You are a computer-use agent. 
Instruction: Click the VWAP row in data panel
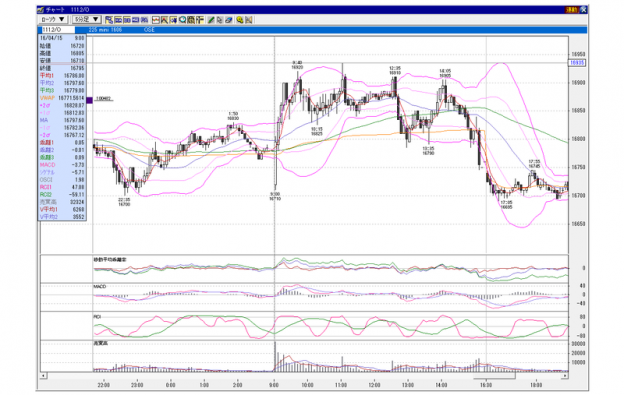tap(62, 98)
